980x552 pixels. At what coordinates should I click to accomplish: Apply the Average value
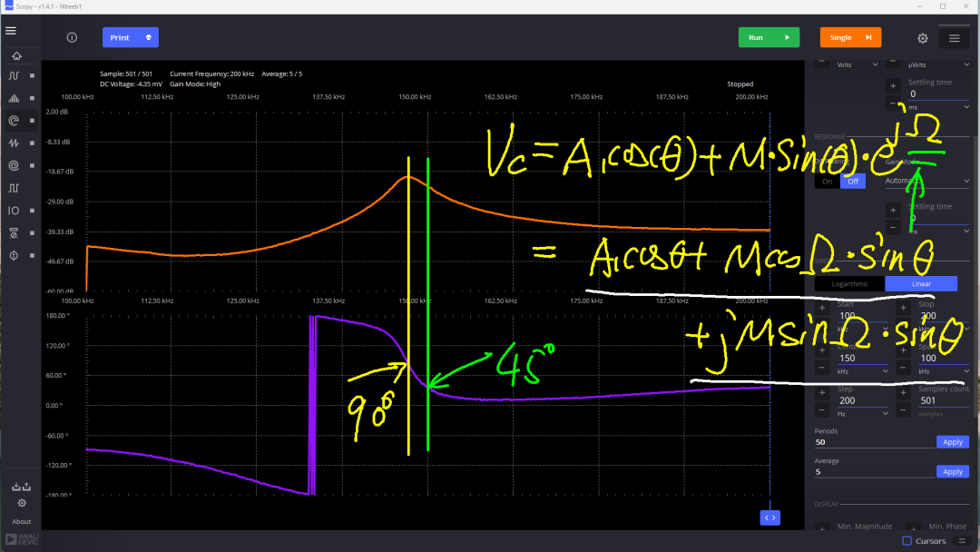(953, 472)
